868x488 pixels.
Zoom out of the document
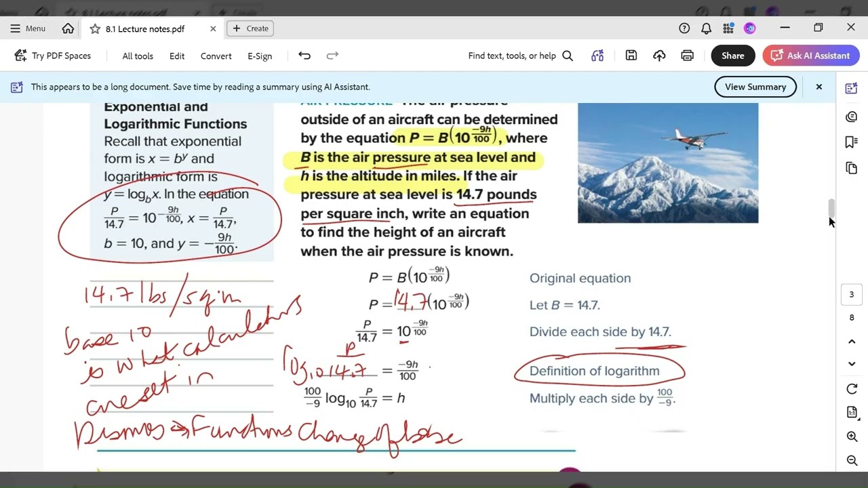point(852,461)
